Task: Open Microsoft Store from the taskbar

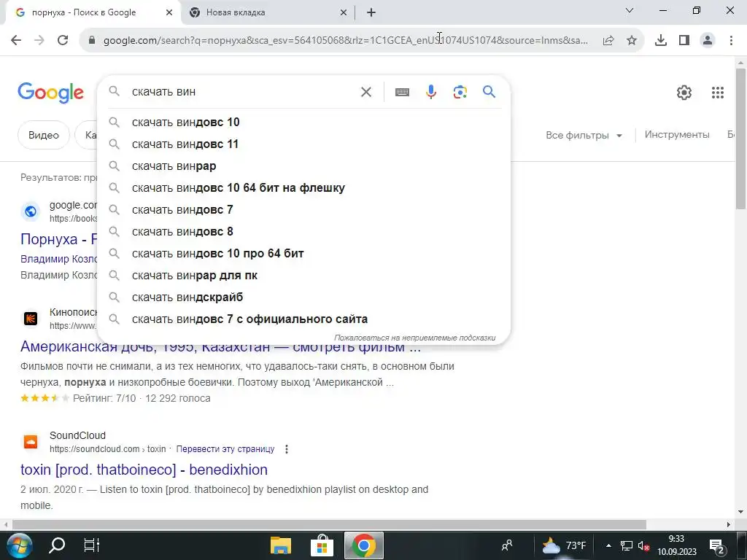Action: pyautogui.click(x=322, y=545)
